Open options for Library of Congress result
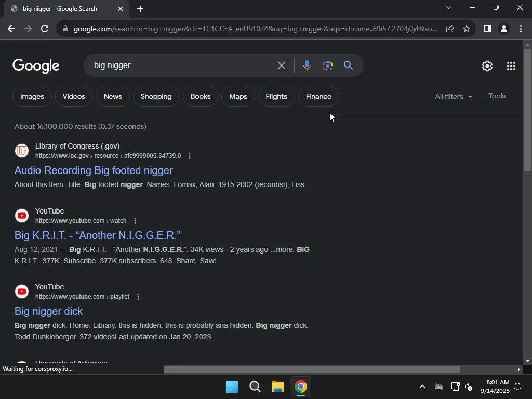 (189, 156)
